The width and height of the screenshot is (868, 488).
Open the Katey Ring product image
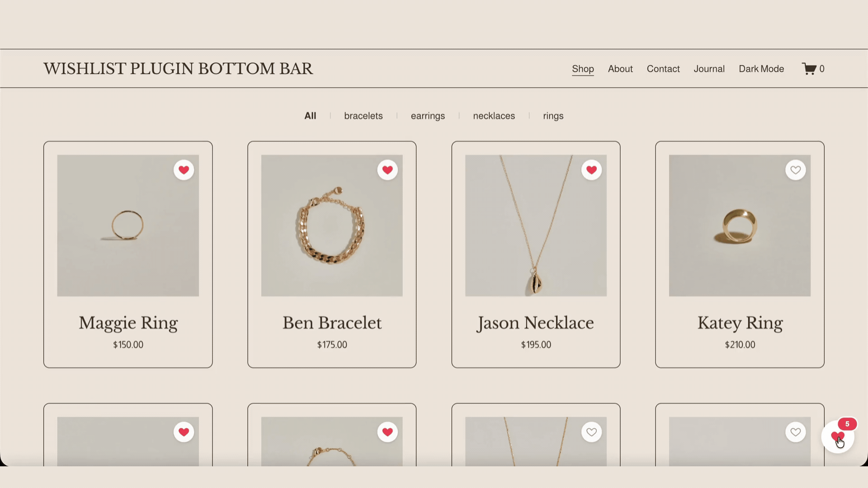click(740, 225)
